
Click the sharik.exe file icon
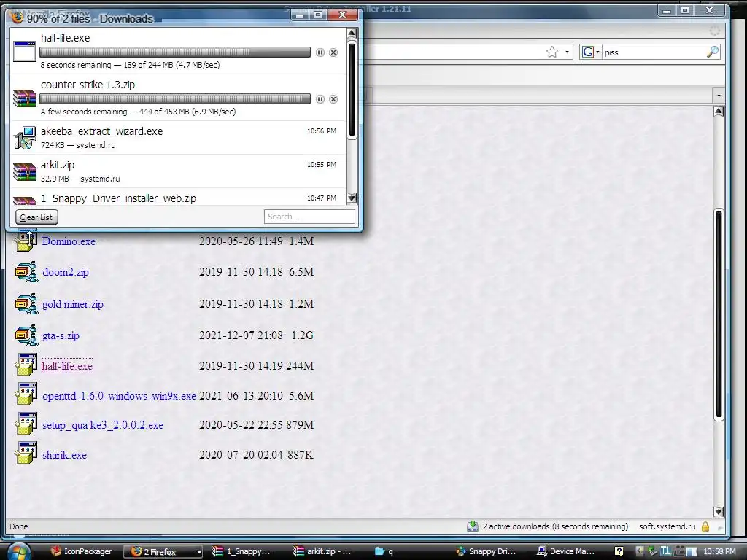[x=26, y=454]
